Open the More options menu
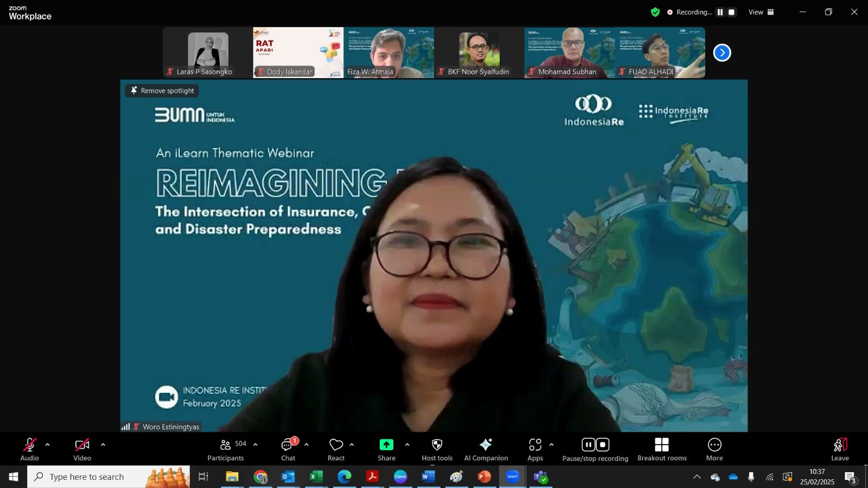868x488 pixels. (x=714, y=450)
